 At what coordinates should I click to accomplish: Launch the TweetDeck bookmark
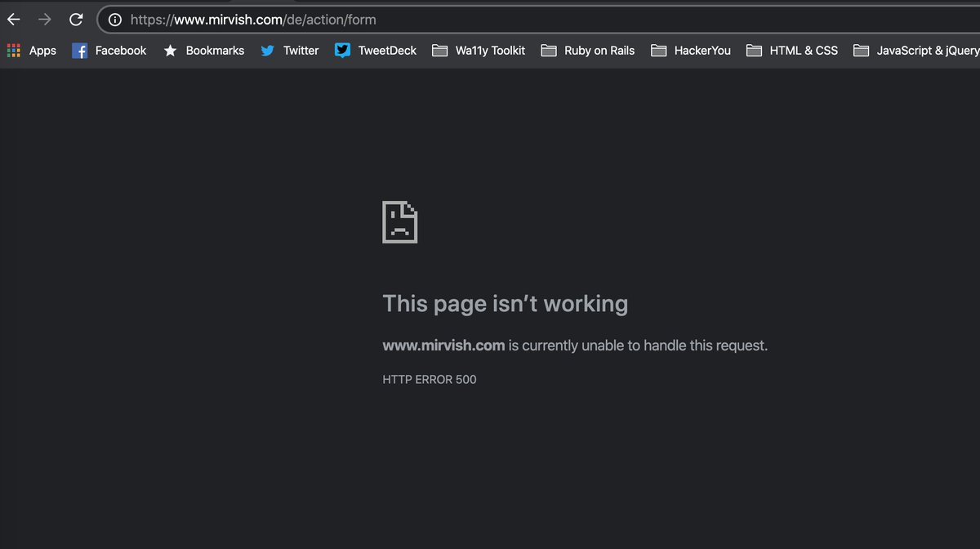[x=376, y=51]
